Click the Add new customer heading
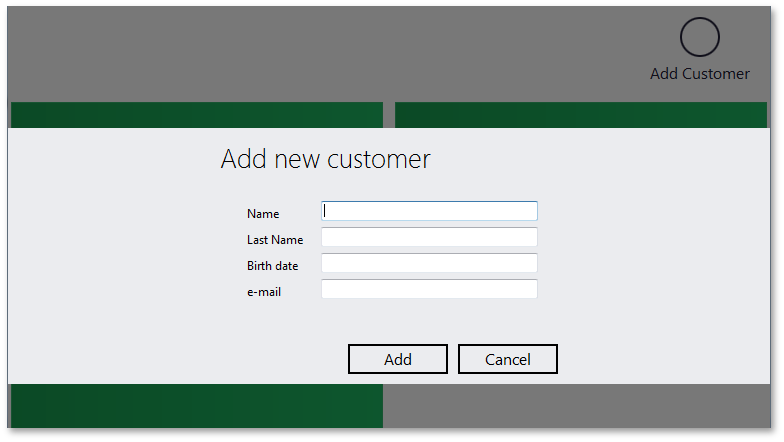Screen dimensions: 784x442 [x=326, y=160]
